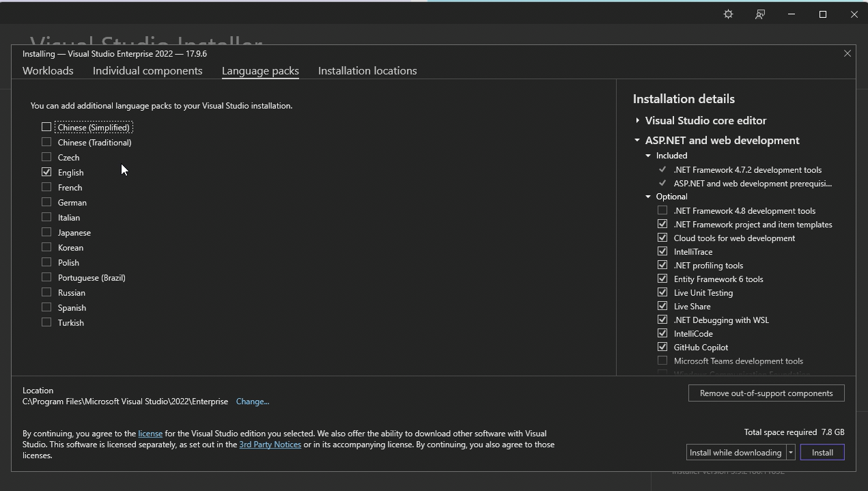Check the Korean language pack
Screen dimensions: 868x491
(46, 247)
